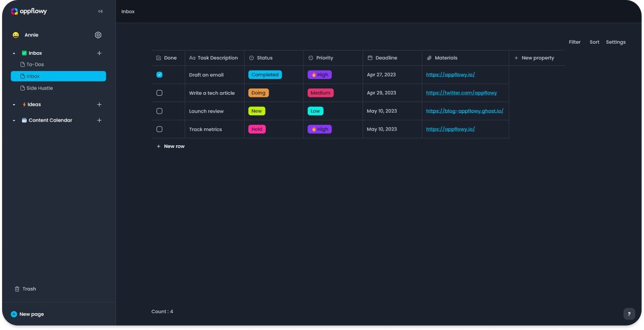
Task: Uncheck Done for Draft an email
Action: tap(159, 75)
